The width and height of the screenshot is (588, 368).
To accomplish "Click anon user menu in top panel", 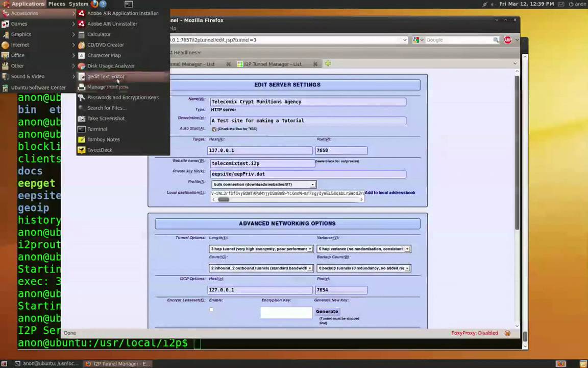I will (x=577, y=4).
